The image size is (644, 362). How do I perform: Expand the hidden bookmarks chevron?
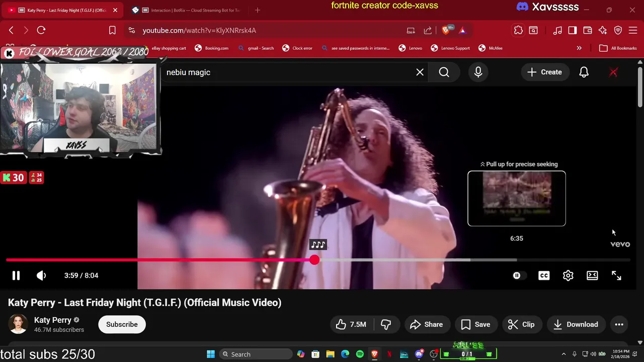coord(579,48)
